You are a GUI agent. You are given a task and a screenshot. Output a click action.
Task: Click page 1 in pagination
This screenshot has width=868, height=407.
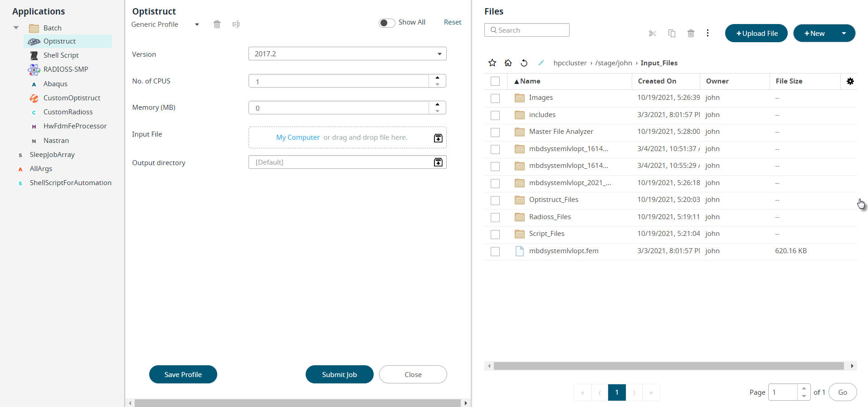click(617, 392)
